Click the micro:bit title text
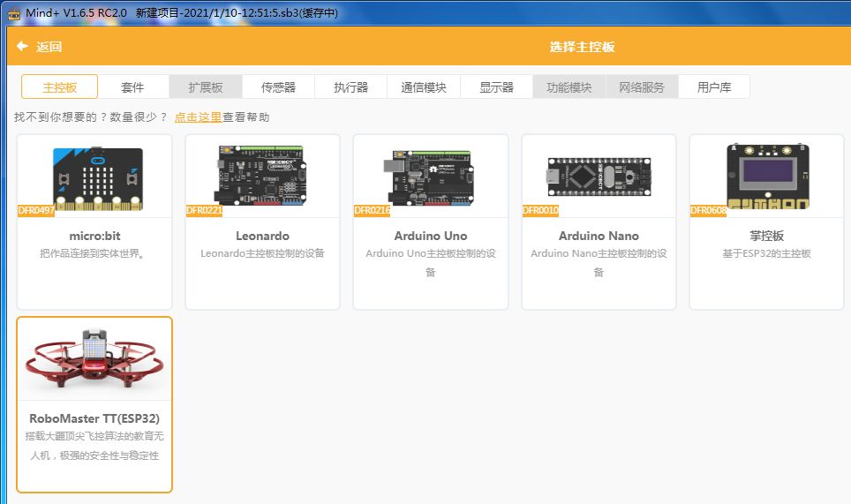851x504 pixels. (95, 236)
